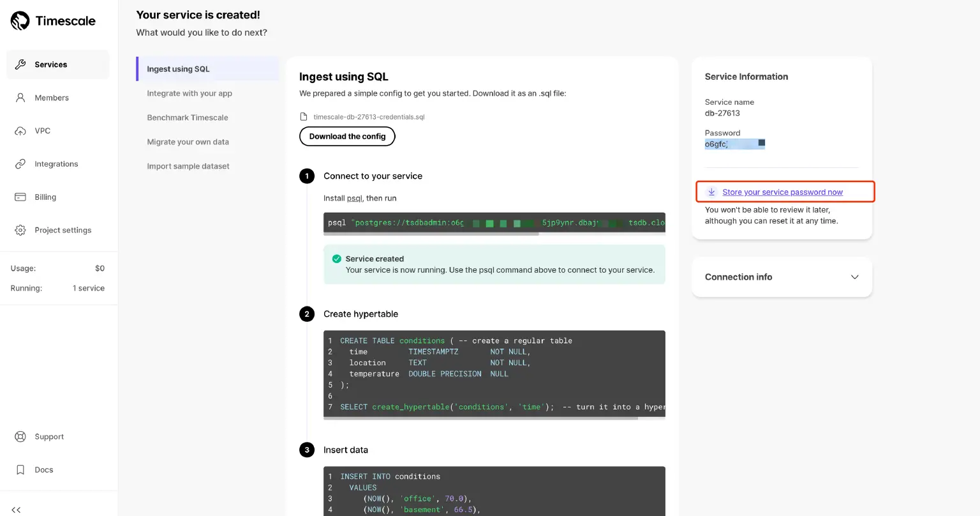Select the Ingest using SQL tab
Image resolution: width=980 pixels, height=516 pixels.
pyautogui.click(x=178, y=69)
